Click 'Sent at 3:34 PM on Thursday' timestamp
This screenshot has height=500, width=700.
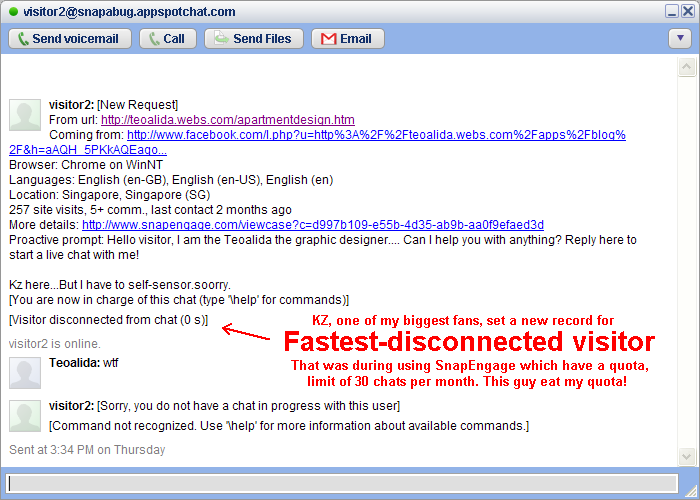[87, 450]
